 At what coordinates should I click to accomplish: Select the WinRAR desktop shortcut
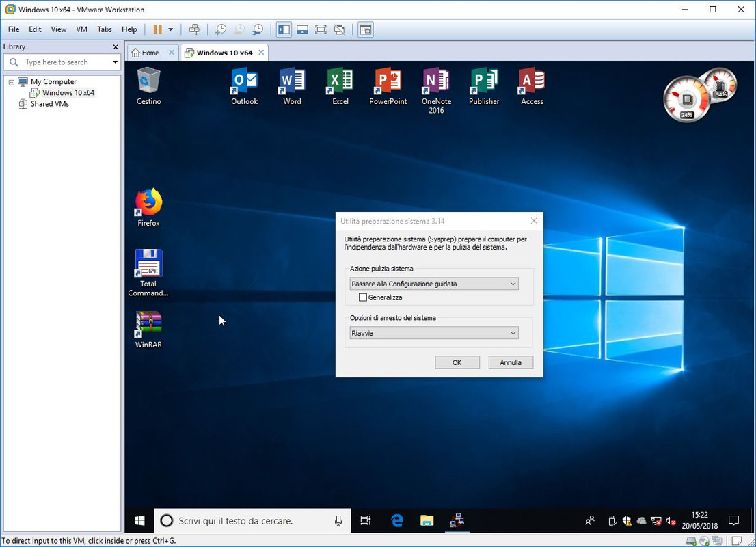tap(148, 330)
